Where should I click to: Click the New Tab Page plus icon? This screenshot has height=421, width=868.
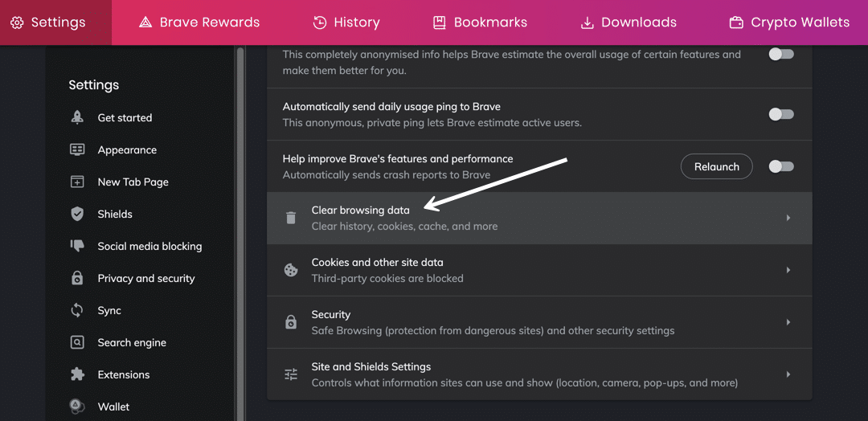click(x=77, y=182)
